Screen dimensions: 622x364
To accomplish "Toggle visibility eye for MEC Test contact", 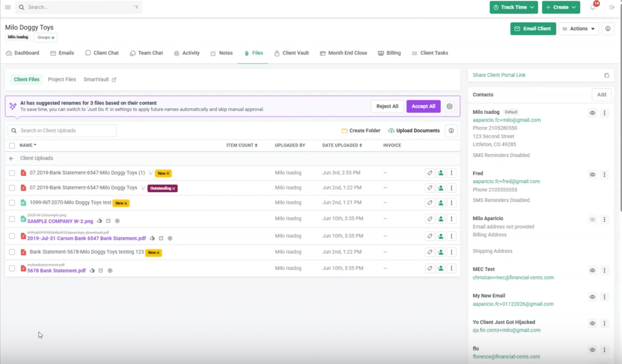I will [x=592, y=270].
